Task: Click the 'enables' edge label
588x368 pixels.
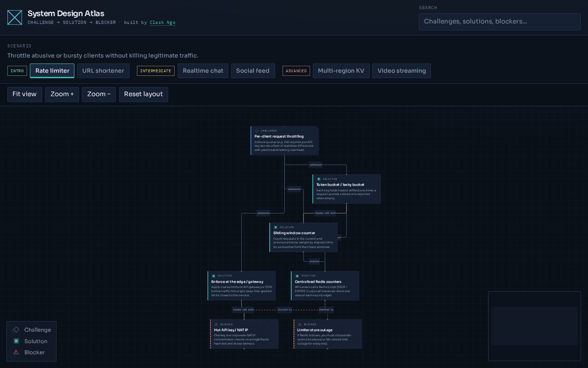Action: click(314, 261)
